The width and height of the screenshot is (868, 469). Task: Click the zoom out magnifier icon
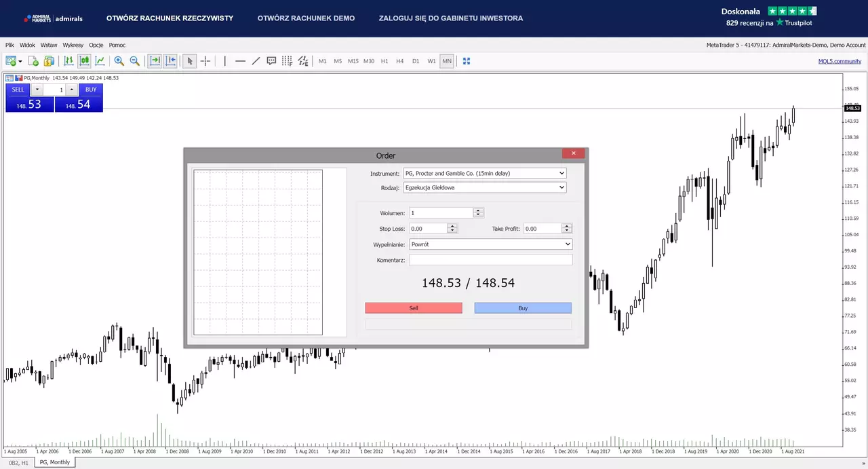pyautogui.click(x=134, y=61)
